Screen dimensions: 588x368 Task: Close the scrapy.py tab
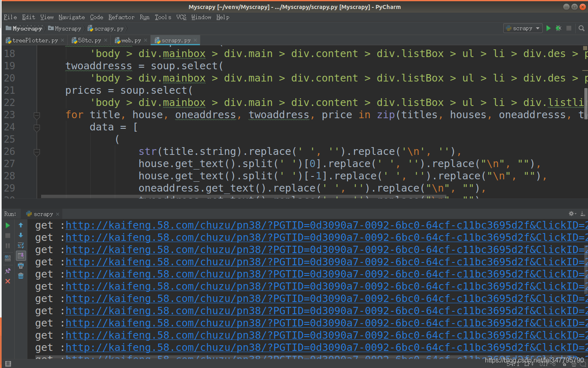click(195, 40)
